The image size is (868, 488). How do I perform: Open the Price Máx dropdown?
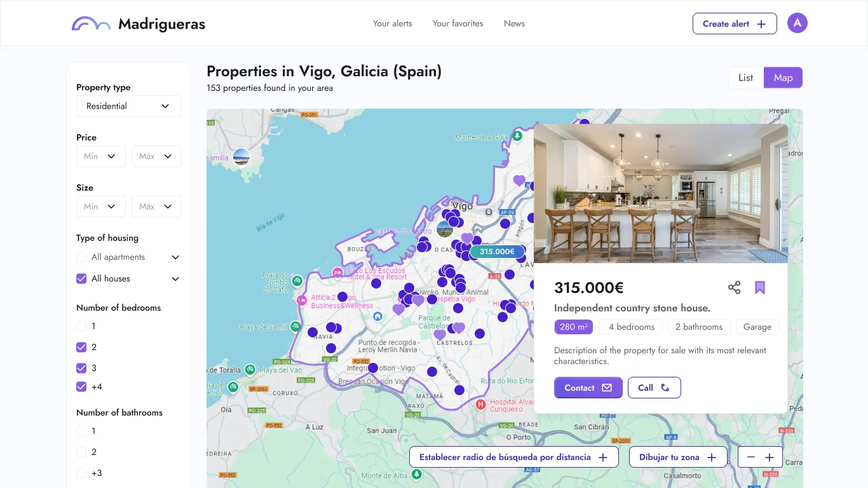[156, 156]
